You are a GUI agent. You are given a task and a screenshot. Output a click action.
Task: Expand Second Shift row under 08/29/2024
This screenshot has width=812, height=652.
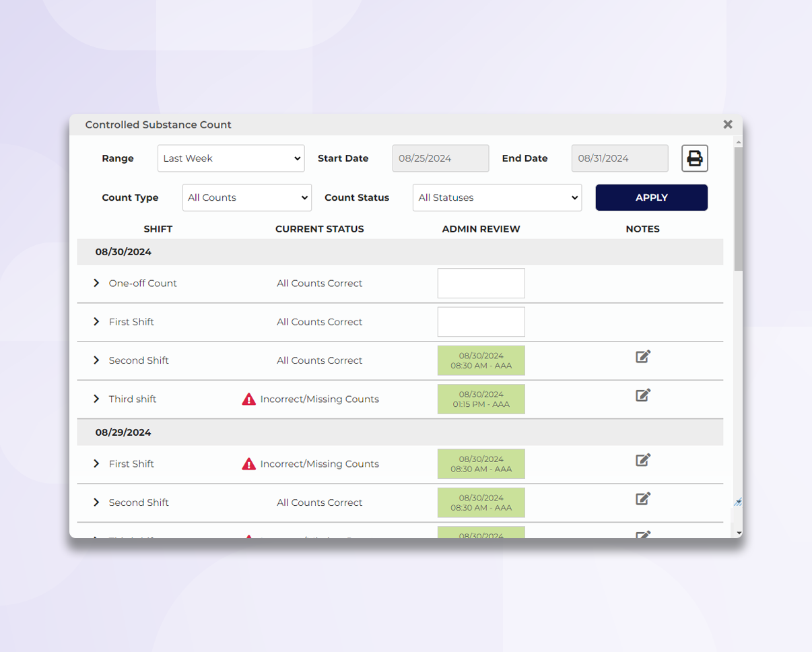(x=96, y=502)
